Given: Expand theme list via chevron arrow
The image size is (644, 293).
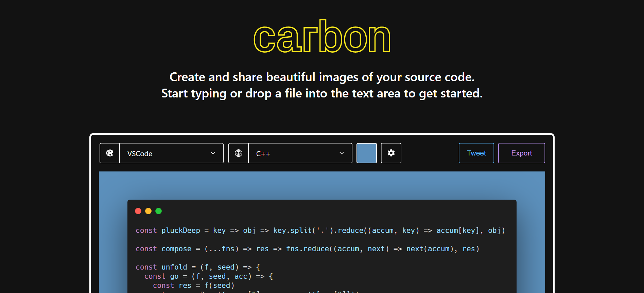Looking at the screenshot, I should [x=213, y=153].
